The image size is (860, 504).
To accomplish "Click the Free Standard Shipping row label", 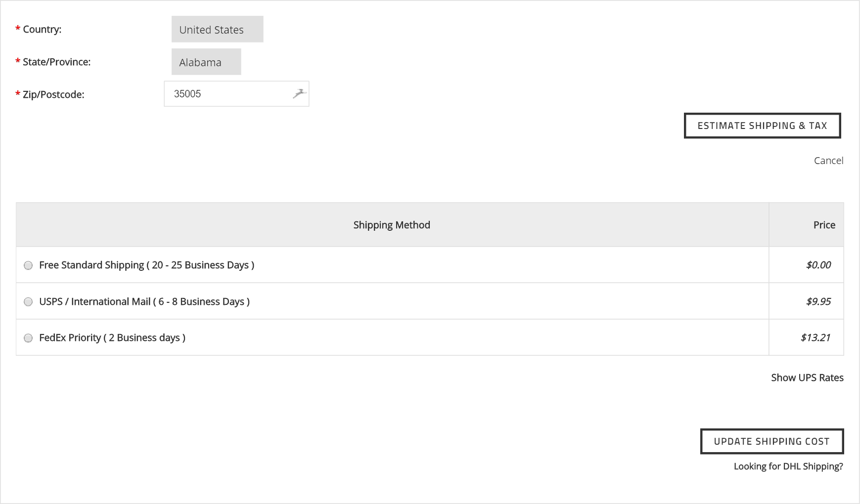I will pyautogui.click(x=147, y=265).
